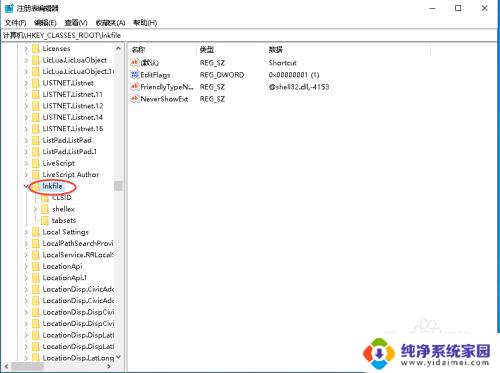Select the LISTNET.Listnet.12 folder icon

(36, 106)
